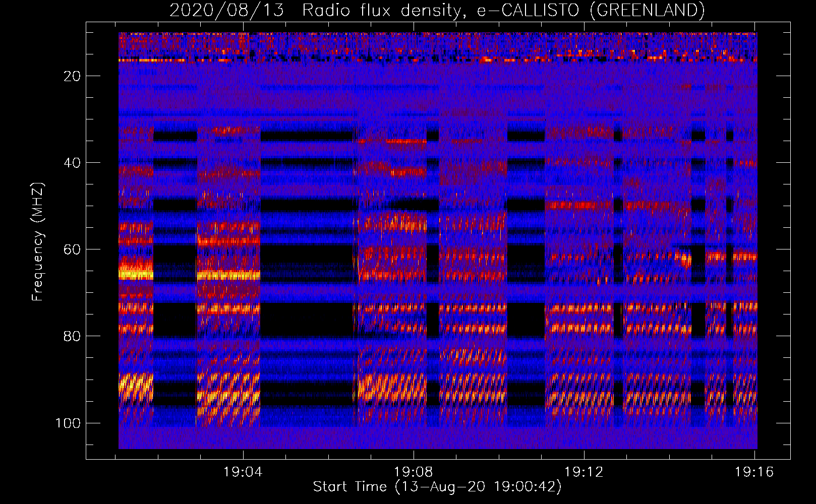Screen dimensions: 816x504
Task: Select the 100 frequency tick label
Action: tap(68, 423)
